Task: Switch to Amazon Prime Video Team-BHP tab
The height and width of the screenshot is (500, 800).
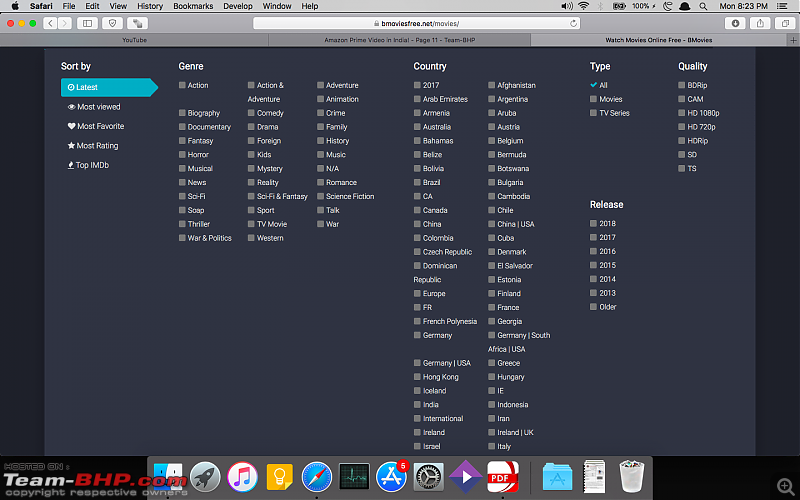Action: click(x=399, y=40)
